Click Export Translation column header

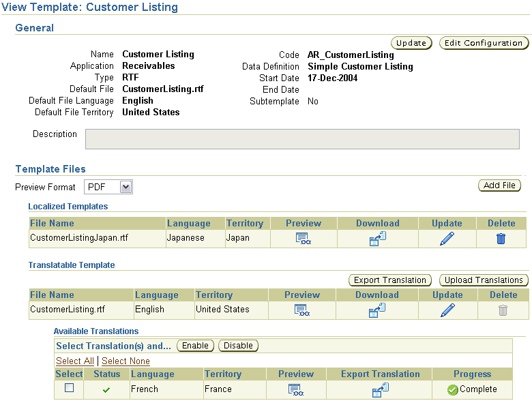[x=381, y=374]
